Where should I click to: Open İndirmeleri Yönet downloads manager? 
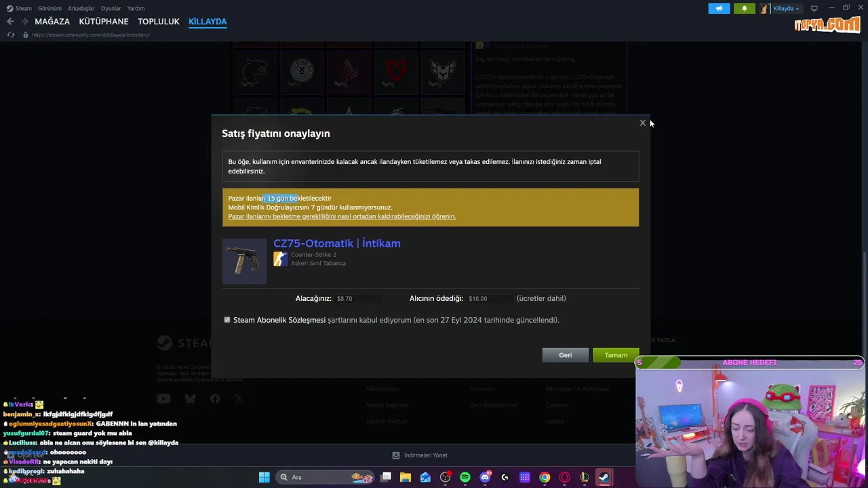click(420, 455)
